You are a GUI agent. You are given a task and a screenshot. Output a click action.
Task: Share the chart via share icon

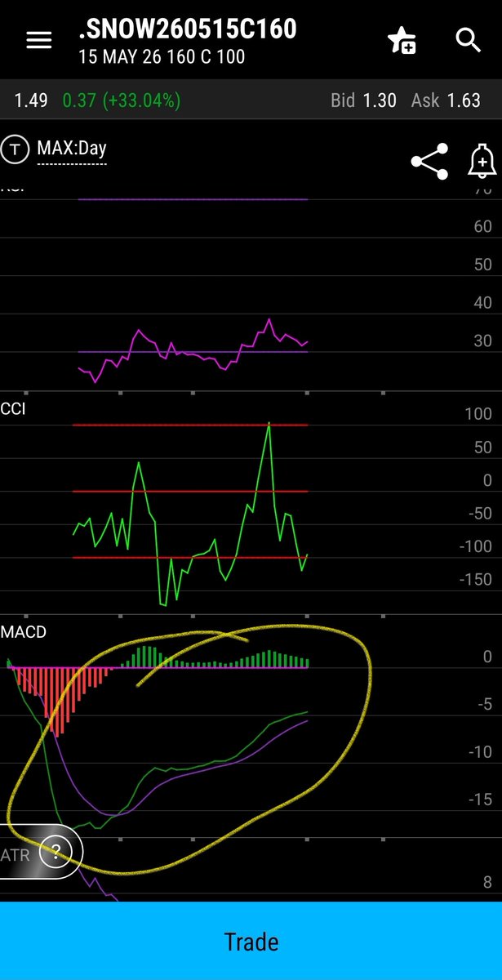pyautogui.click(x=429, y=161)
